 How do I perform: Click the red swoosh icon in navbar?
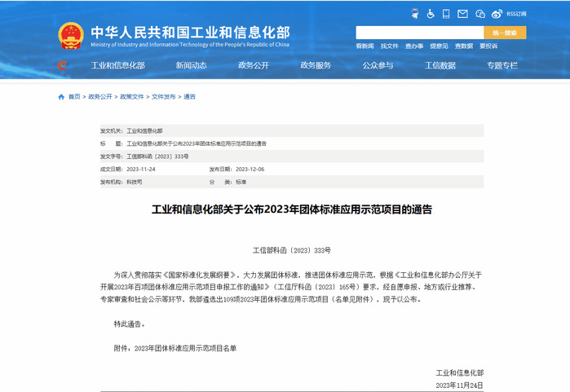[x=63, y=65]
